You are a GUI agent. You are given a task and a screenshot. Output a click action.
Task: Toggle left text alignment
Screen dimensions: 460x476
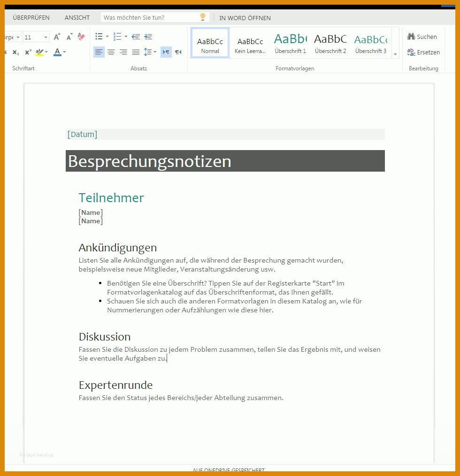coord(99,52)
